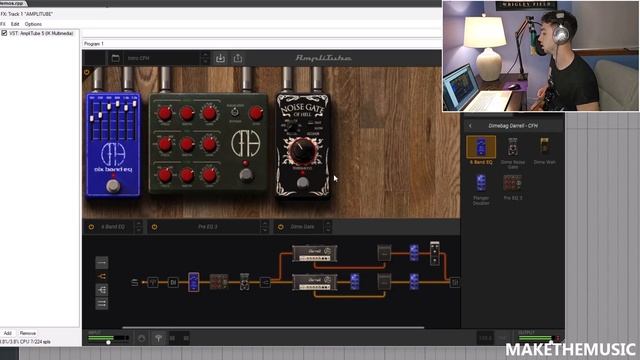Select the noise gate block in chain
The image size is (640, 360).
coord(244,282)
